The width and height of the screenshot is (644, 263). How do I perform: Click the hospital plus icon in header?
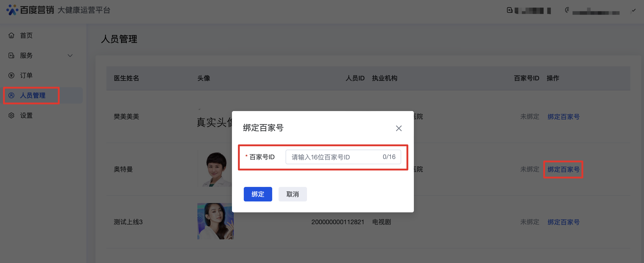coord(510,10)
